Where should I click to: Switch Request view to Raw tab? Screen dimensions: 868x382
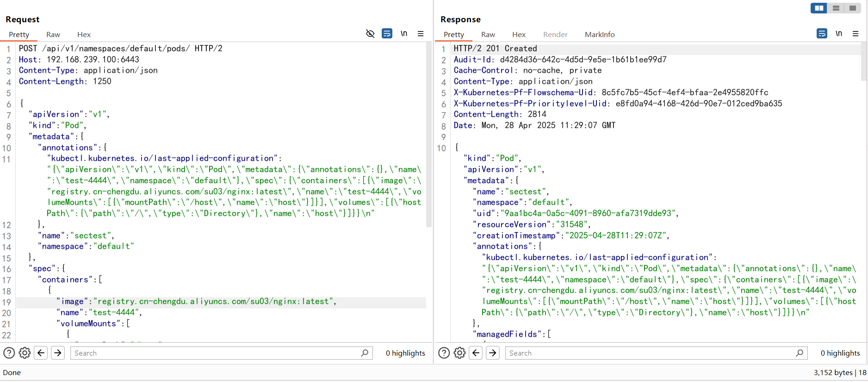tap(53, 34)
